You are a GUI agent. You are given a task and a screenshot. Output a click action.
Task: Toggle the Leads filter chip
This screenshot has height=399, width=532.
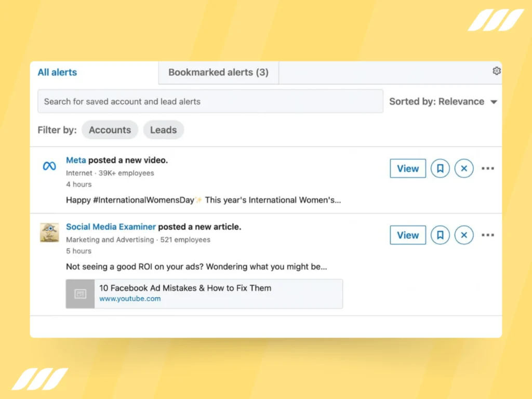coord(163,130)
